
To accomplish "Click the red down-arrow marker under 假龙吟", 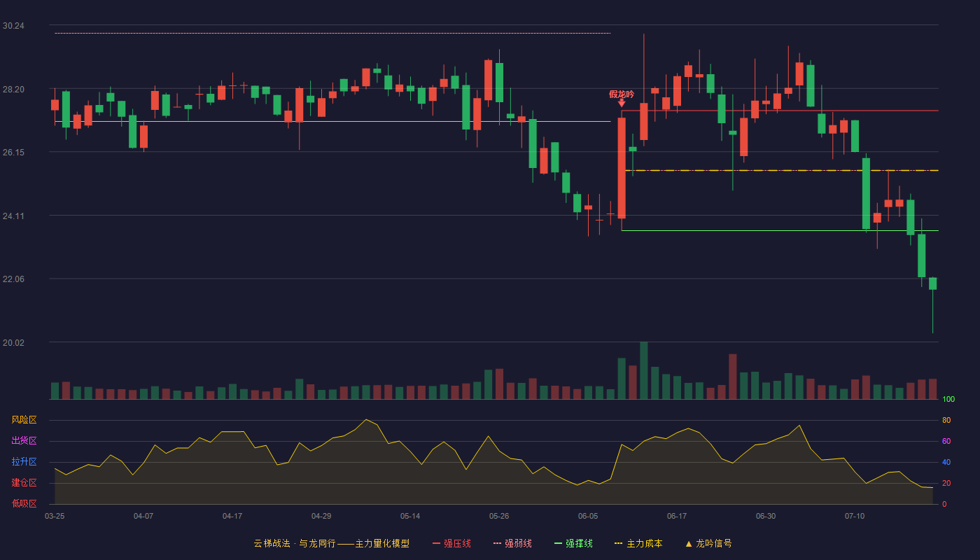I will 622,103.
